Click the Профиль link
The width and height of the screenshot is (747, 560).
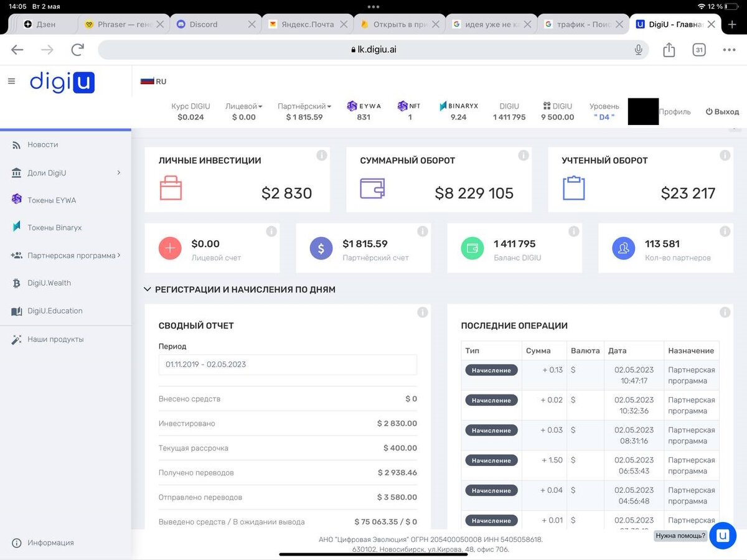click(x=675, y=112)
